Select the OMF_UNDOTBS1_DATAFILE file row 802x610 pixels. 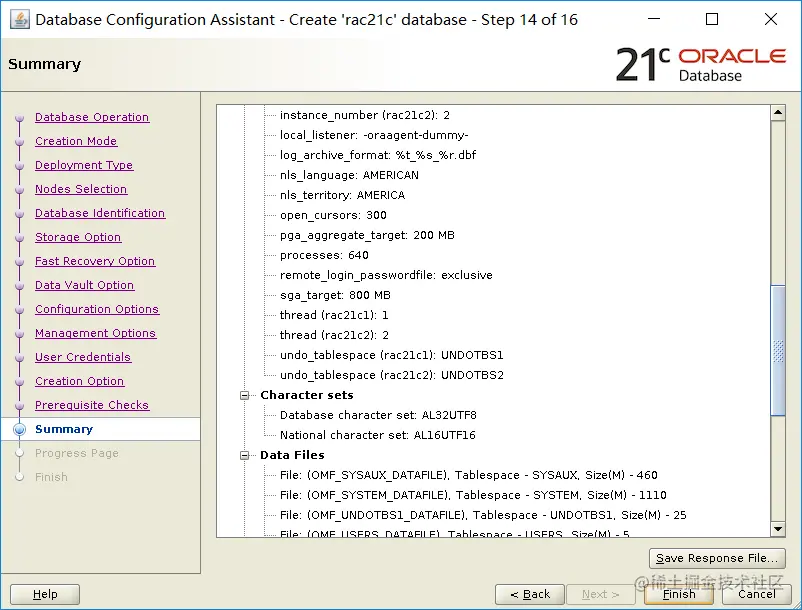point(483,515)
